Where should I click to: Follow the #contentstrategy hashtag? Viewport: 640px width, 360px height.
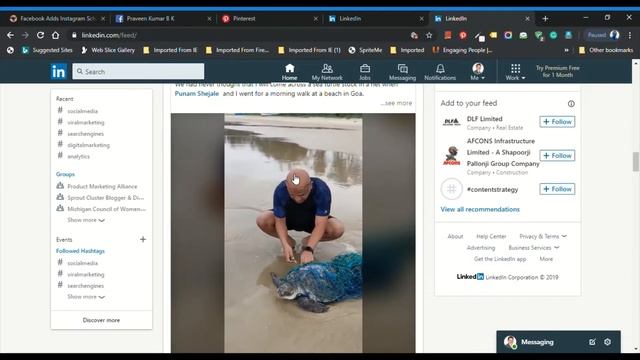coord(557,189)
